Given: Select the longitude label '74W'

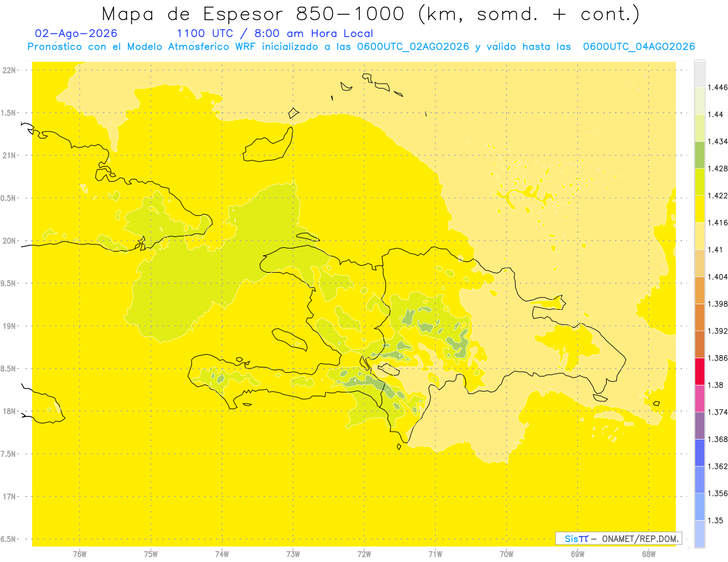Looking at the screenshot, I should pyautogui.click(x=222, y=554).
